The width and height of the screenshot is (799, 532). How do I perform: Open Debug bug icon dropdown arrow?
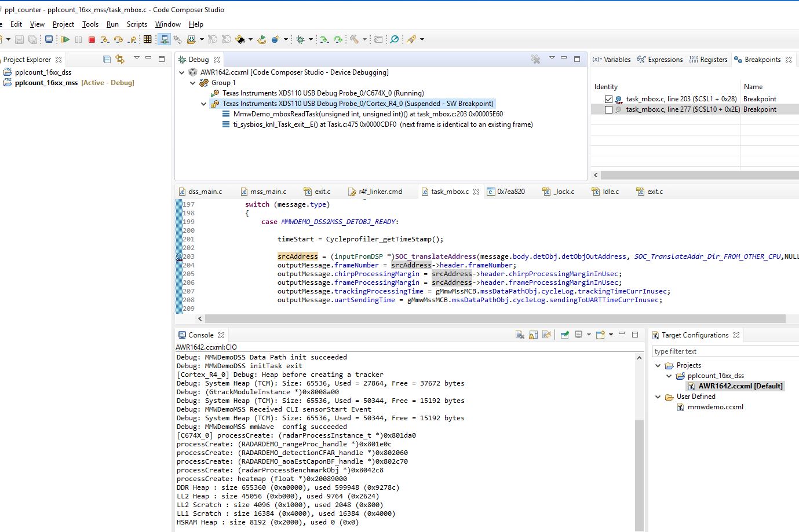[311, 39]
